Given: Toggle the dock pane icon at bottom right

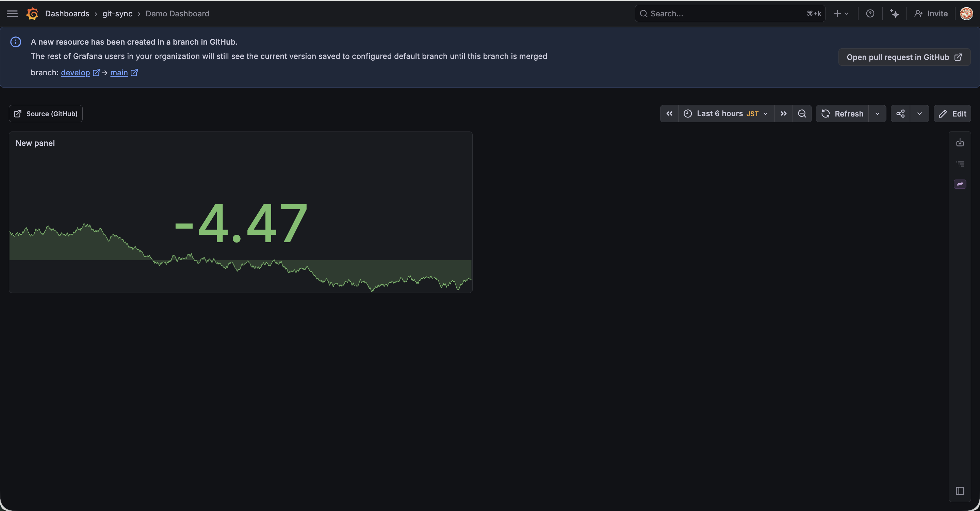Looking at the screenshot, I should point(960,491).
